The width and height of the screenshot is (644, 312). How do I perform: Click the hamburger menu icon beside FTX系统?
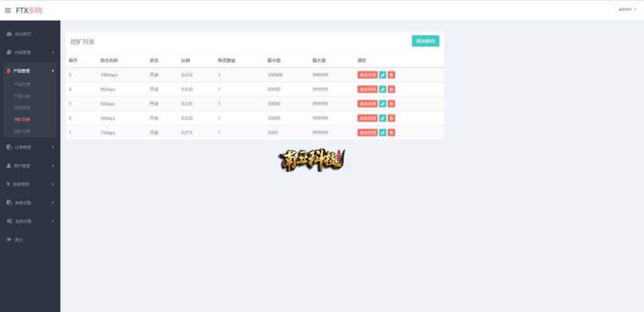[8, 10]
